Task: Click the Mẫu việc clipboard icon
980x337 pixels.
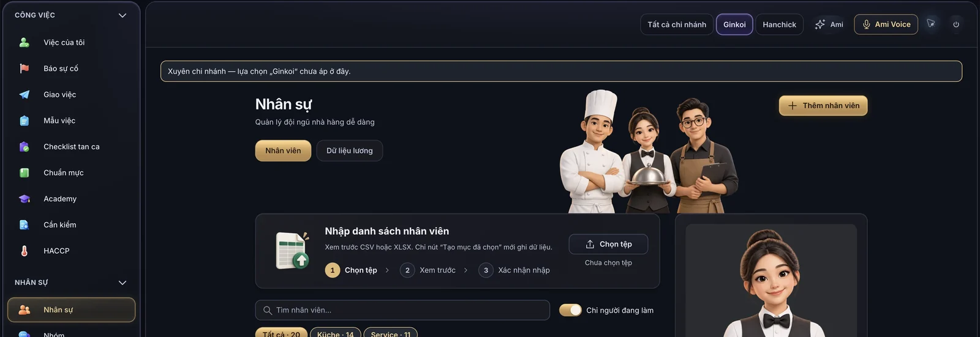Action: [x=24, y=120]
